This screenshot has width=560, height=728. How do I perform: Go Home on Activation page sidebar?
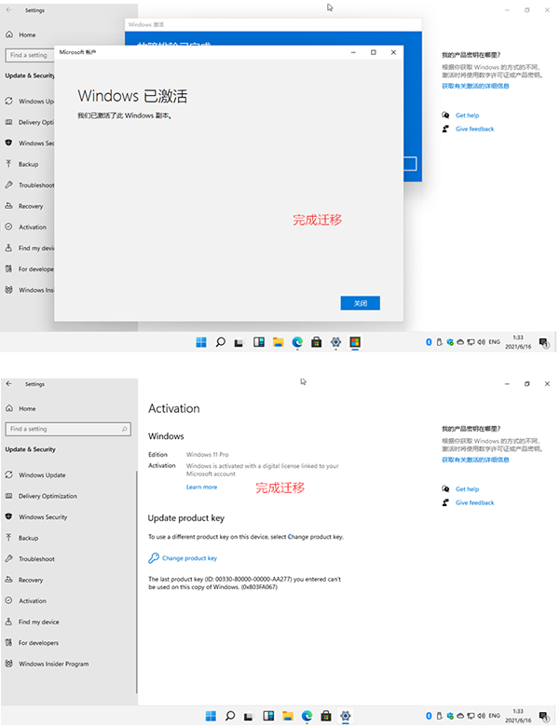27,408
